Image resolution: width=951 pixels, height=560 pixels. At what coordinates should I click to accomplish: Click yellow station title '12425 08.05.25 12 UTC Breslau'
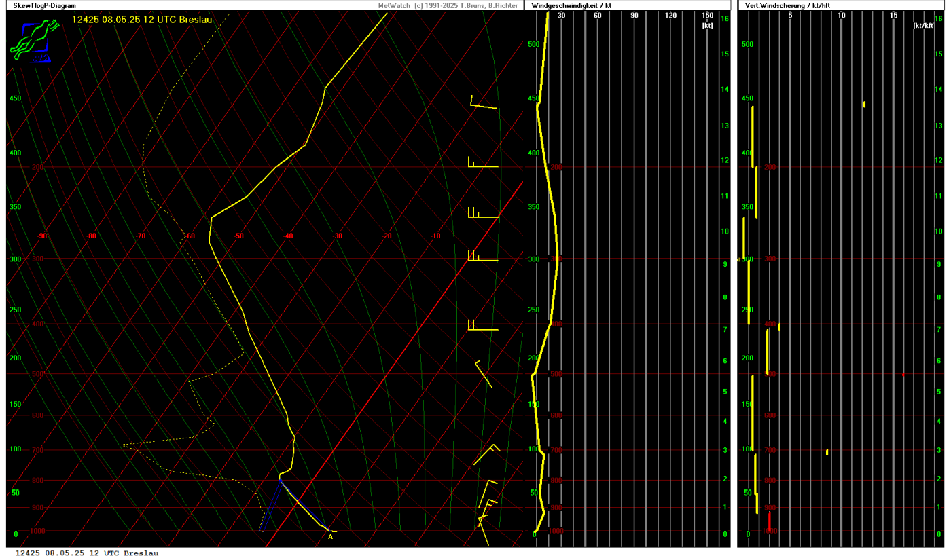click(142, 20)
